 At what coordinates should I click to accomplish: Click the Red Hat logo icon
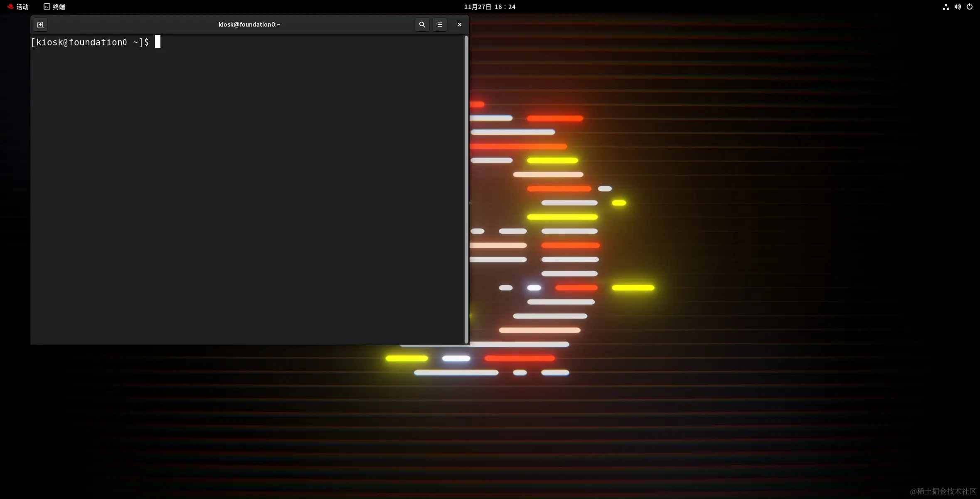[10, 7]
